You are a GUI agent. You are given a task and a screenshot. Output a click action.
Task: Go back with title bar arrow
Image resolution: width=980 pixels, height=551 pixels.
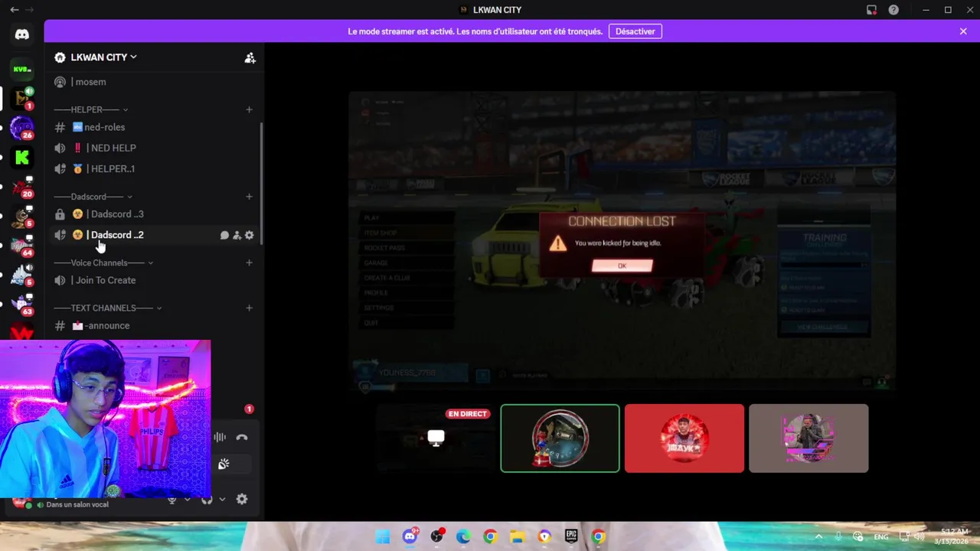[14, 9]
